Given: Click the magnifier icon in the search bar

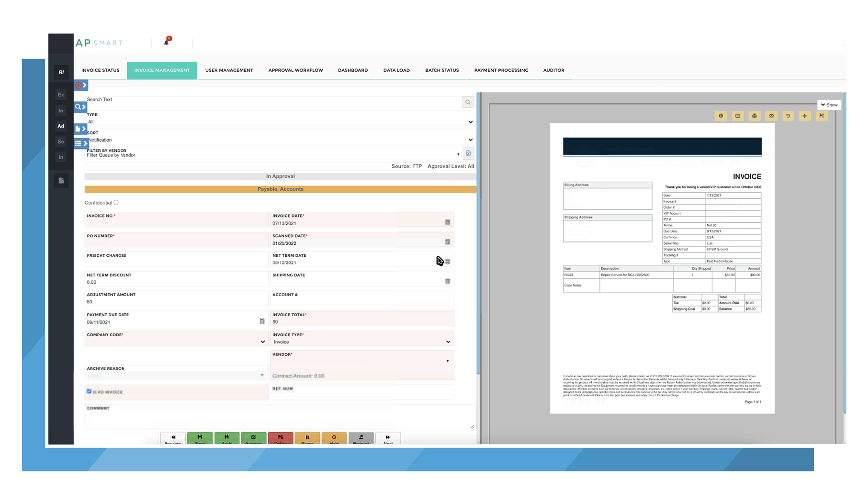Looking at the screenshot, I should point(468,102).
